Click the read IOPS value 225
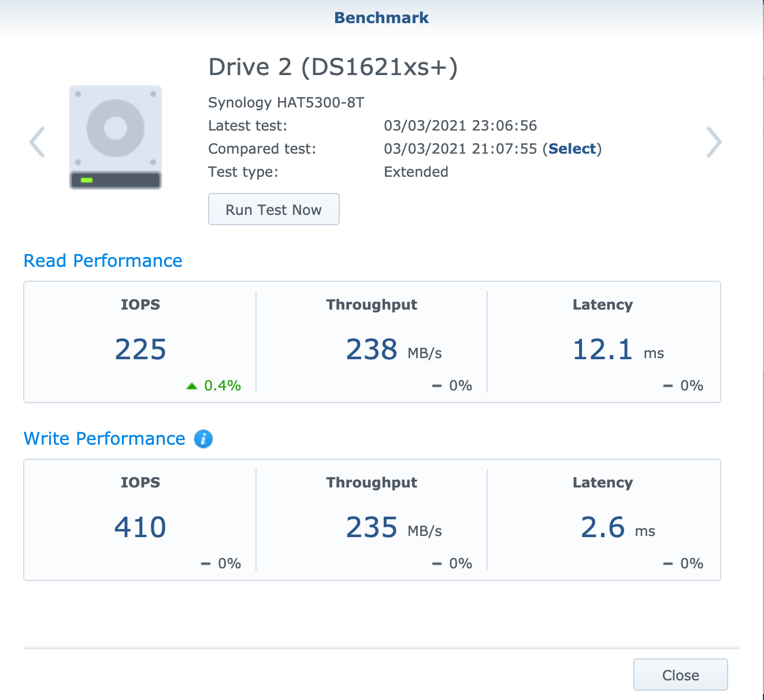Screen dimensions: 764x700 [140, 349]
